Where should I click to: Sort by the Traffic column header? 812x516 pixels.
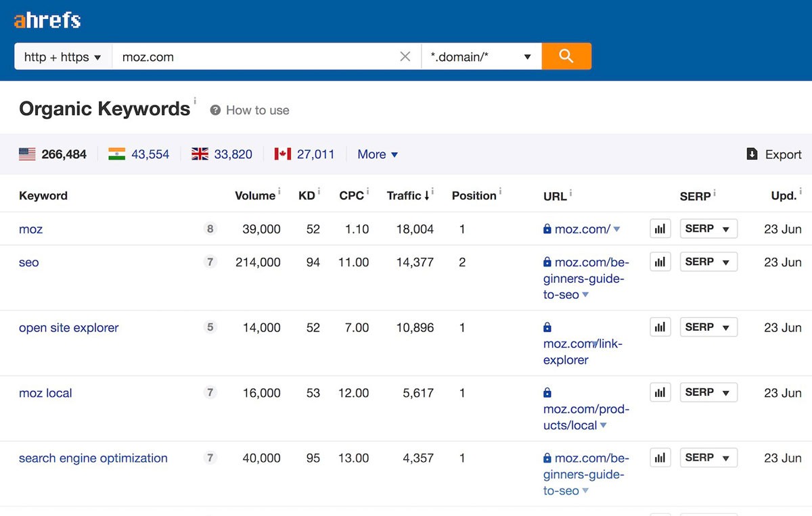(408, 196)
